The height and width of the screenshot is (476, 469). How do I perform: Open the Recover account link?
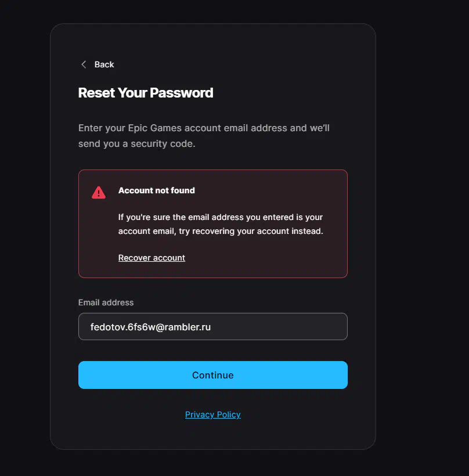tap(151, 258)
